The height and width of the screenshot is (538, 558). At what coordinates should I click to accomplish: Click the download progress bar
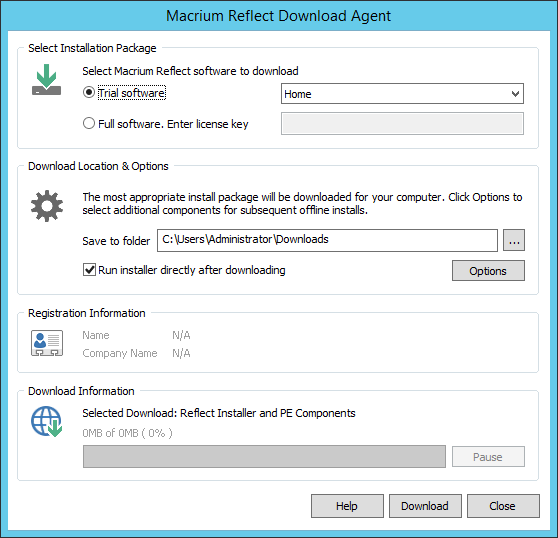(x=264, y=457)
